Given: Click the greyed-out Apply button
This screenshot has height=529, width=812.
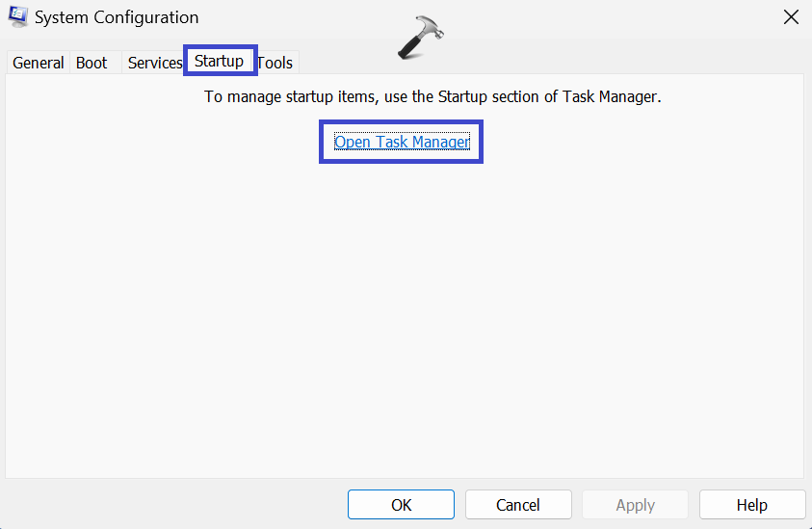Looking at the screenshot, I should pyautogui.click(x=635, y=504).
